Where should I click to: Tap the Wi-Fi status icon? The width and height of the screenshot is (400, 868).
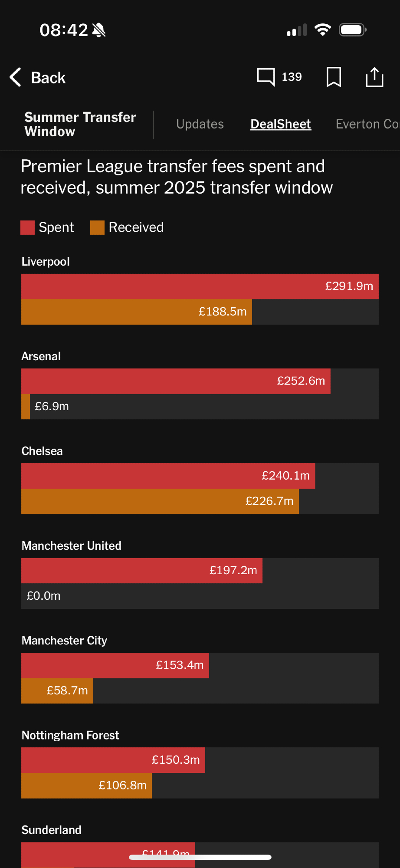322,30
